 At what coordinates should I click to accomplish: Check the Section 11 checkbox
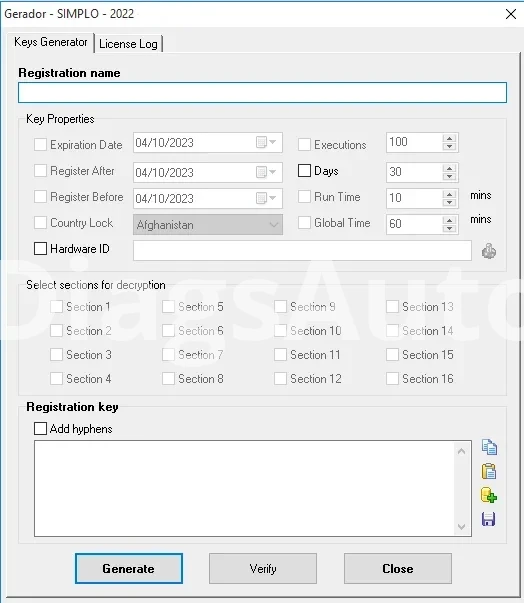(280, 355)
